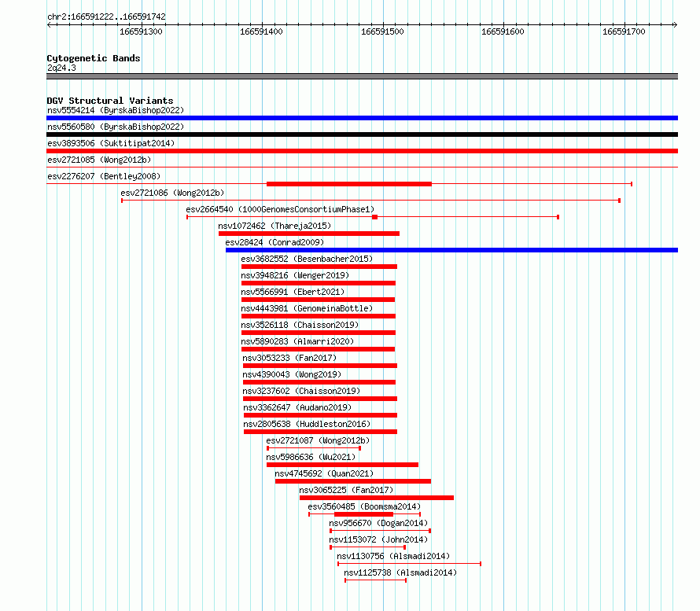This screenshot has width=700, height=611.
Task: Click nsv5986636 (Wu2021) label
Action: (x=311, y=457)
